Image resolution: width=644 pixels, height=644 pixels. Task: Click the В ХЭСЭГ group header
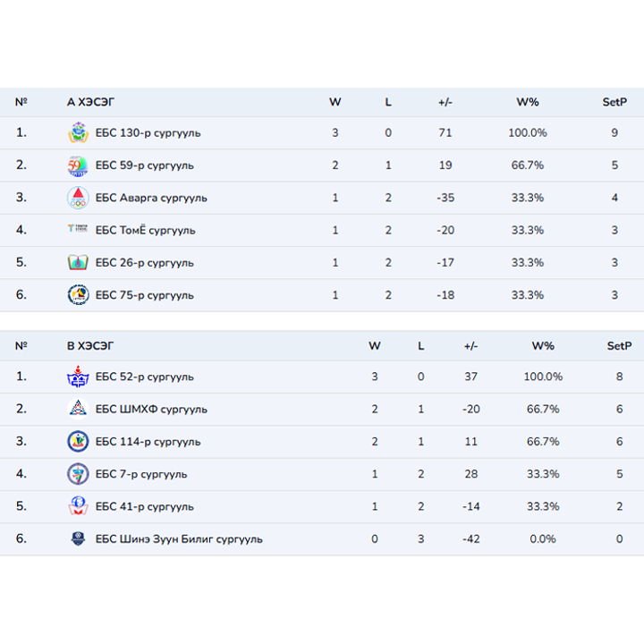tap(90, 346)
